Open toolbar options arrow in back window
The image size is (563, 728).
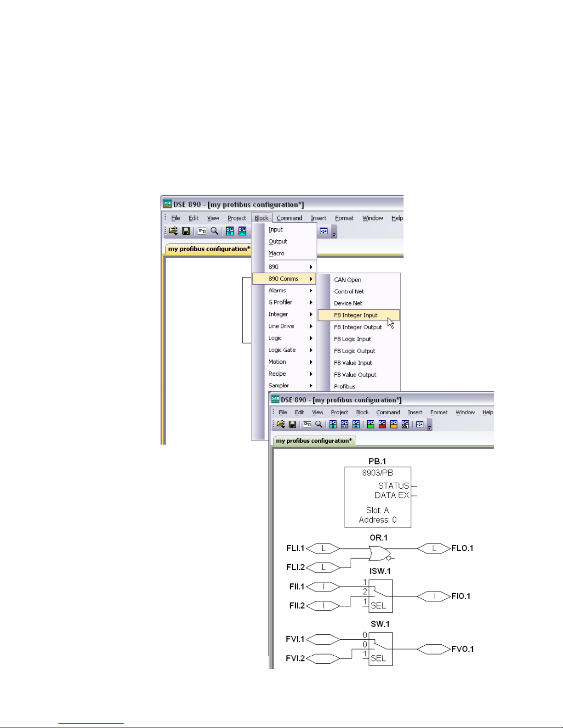335,234
